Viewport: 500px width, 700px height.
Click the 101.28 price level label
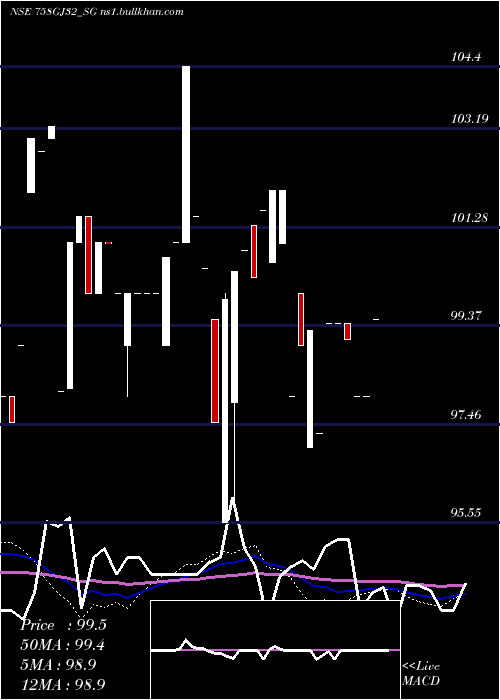(469, 218)
